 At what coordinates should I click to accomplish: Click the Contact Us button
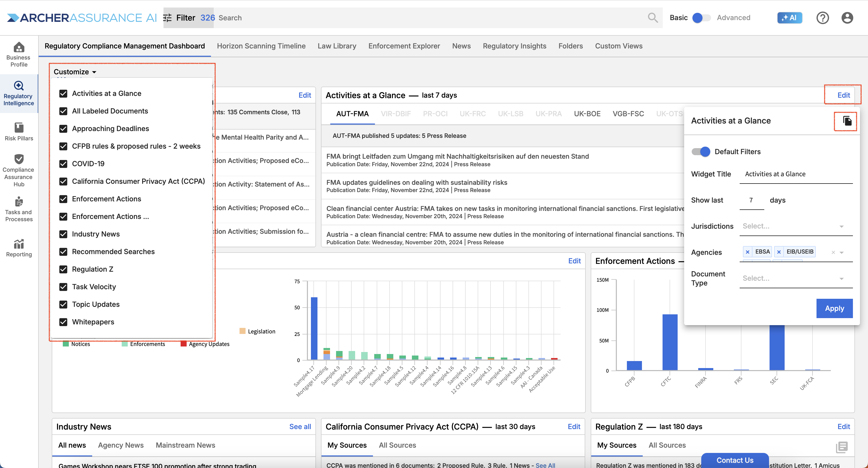735,460
